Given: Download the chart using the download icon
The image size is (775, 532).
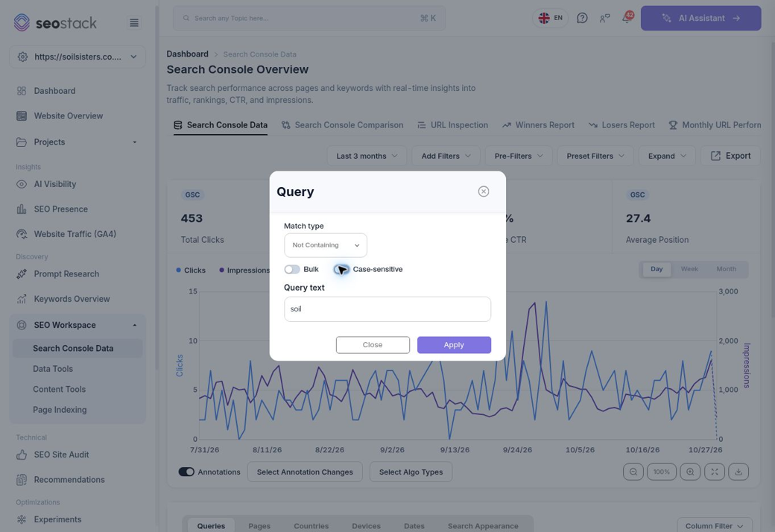Looking at the screenshot, I should pyautogui.click(x=738, y=472).
